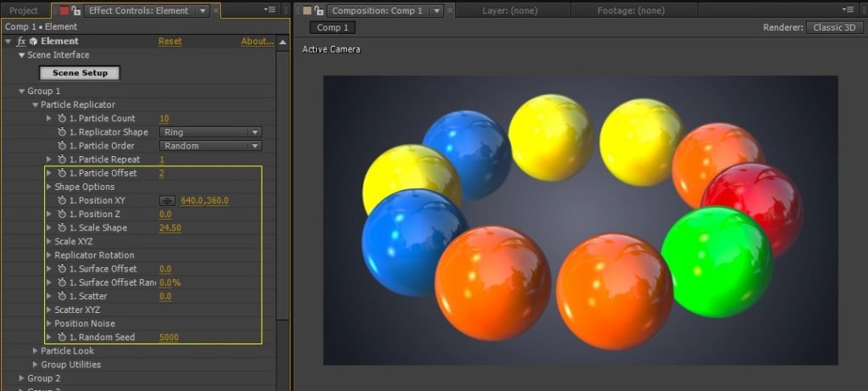Click the tan label square in Composition tab
This screenshot has width=868, height=391.
click(307, 10)
